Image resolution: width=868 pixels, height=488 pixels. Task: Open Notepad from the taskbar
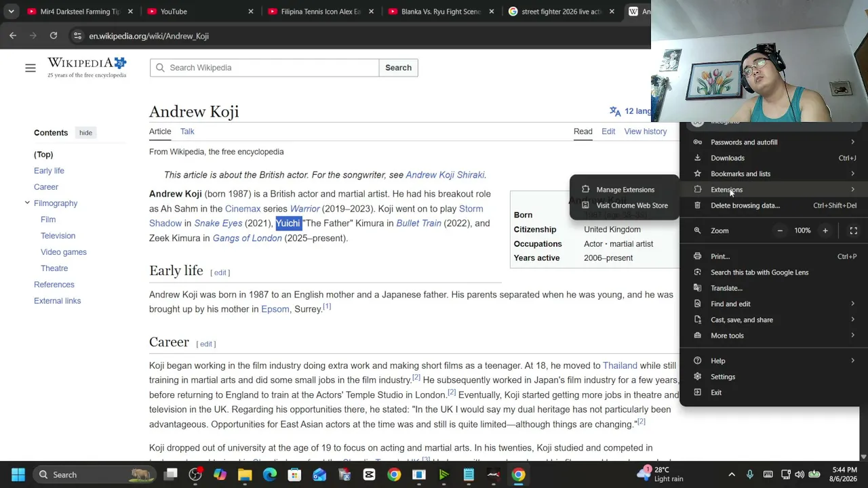click(x=469, y=474)
